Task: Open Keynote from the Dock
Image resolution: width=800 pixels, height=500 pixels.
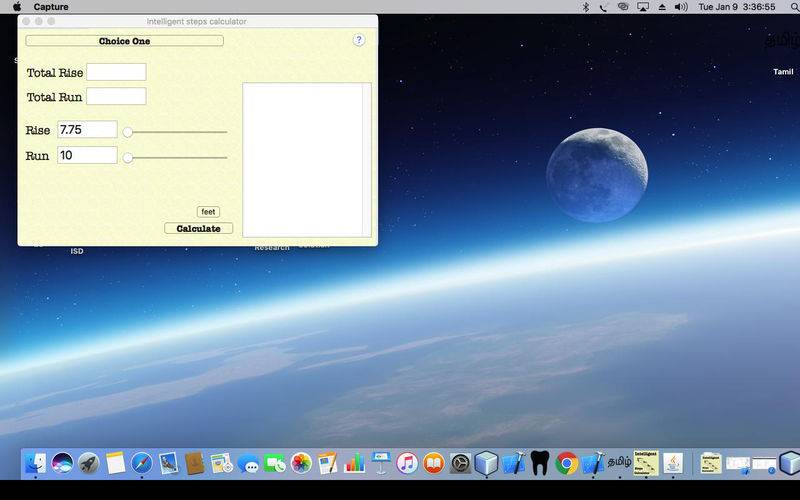Action: (381, 463)
